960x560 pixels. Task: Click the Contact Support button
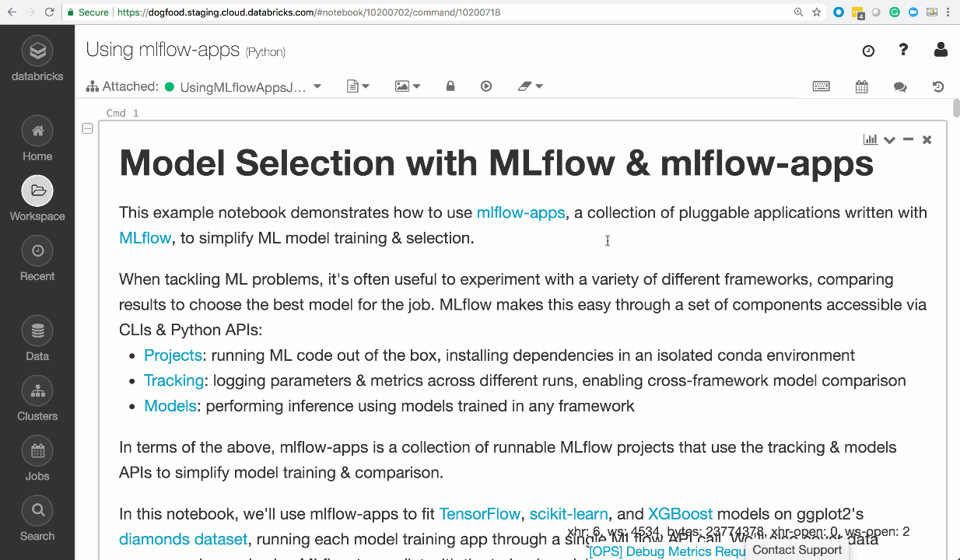(797, 550)
